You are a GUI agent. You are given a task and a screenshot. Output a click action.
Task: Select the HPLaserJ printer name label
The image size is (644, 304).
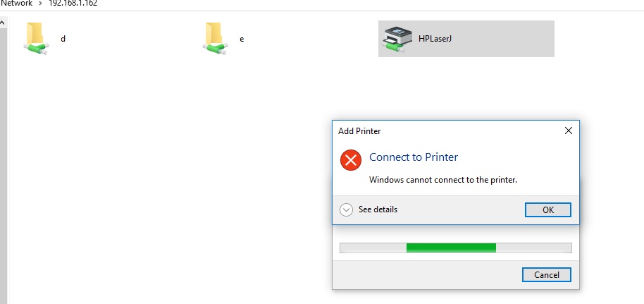click(x=434, y=39)
